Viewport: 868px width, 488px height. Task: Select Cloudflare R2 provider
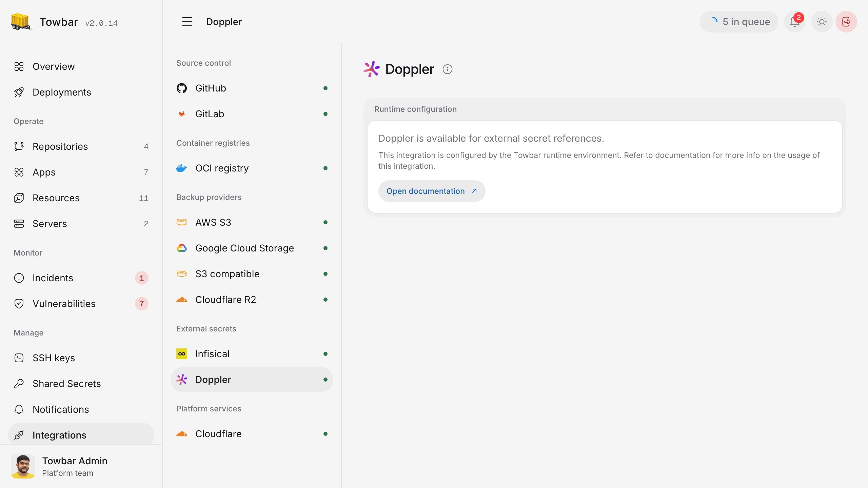(252, 300)
